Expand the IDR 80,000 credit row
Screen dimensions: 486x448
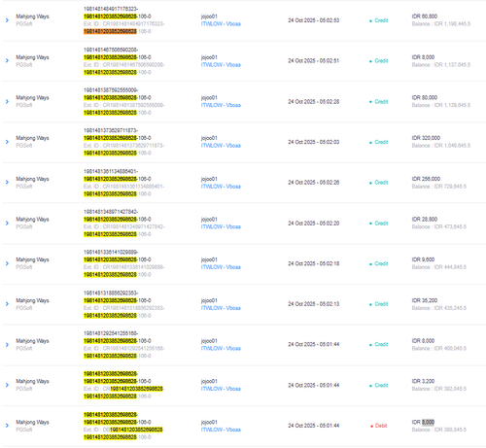pos(7,101)
